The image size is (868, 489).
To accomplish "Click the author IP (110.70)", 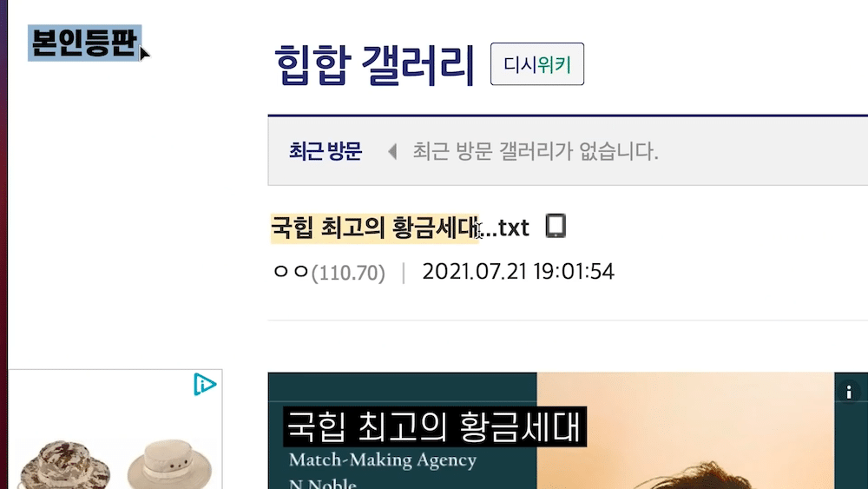I will (x=348, y=273).
